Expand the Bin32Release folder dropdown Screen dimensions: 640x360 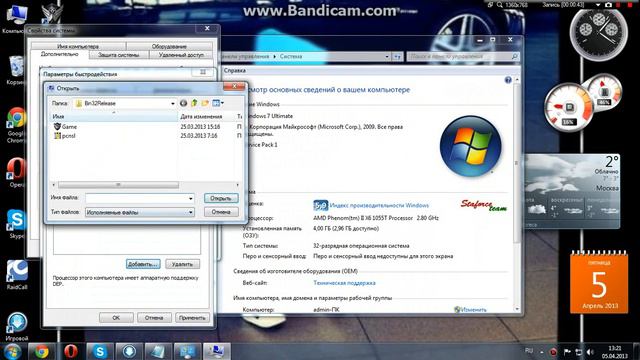point(173,104)
